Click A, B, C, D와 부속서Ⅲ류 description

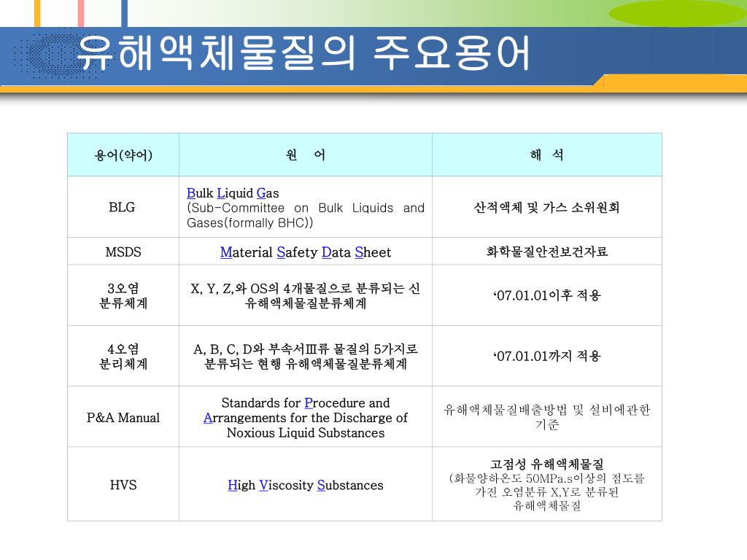point(306,356)
